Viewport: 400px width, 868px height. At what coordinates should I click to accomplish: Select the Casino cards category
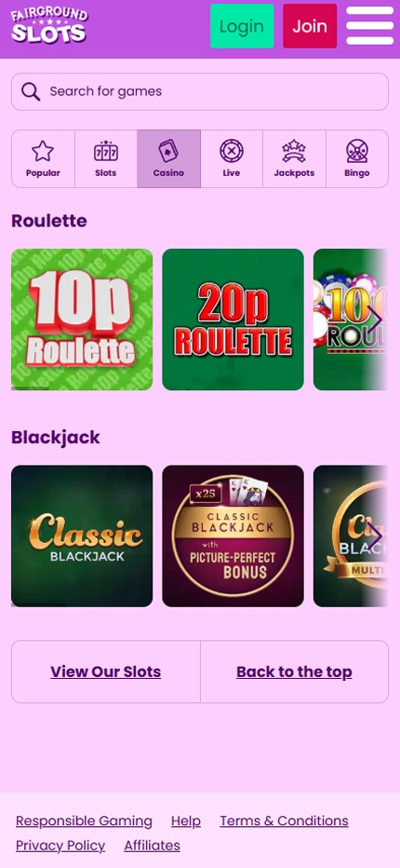pos(168,159)
